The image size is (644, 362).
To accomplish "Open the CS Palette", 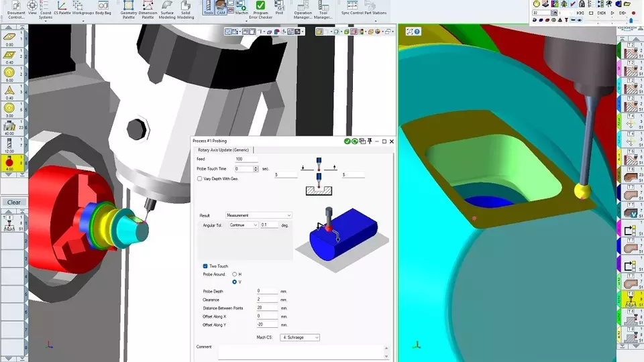I will pos(62,8).
